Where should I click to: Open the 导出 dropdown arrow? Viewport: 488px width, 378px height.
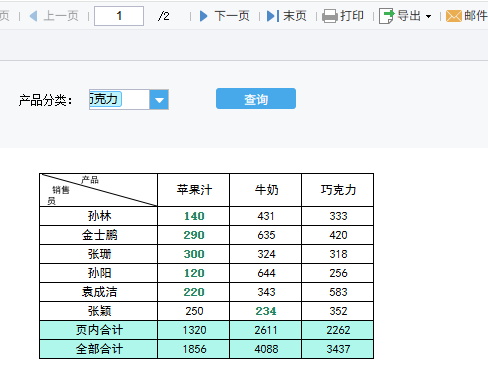pos(428,16)
